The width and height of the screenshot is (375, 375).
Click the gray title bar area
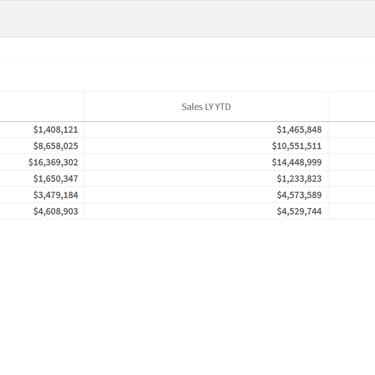coord(187,19)
